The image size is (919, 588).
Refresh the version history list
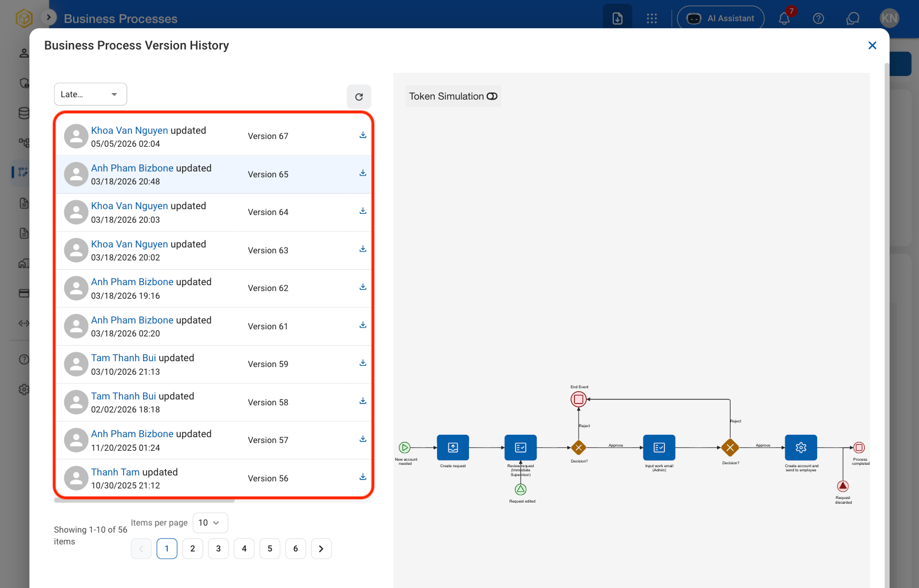(359, 97)
